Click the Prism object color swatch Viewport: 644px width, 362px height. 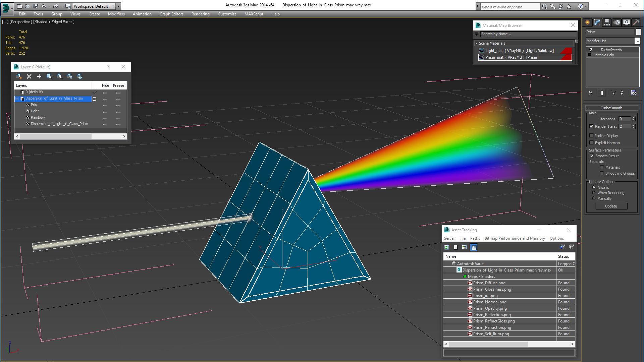coord(639,32)
